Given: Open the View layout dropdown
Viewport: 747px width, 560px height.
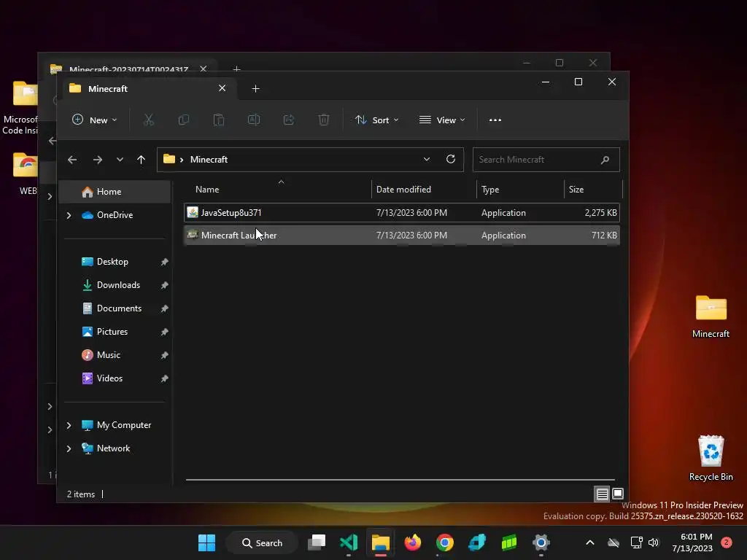Looking at the screenshot, I should click(442, 120).
